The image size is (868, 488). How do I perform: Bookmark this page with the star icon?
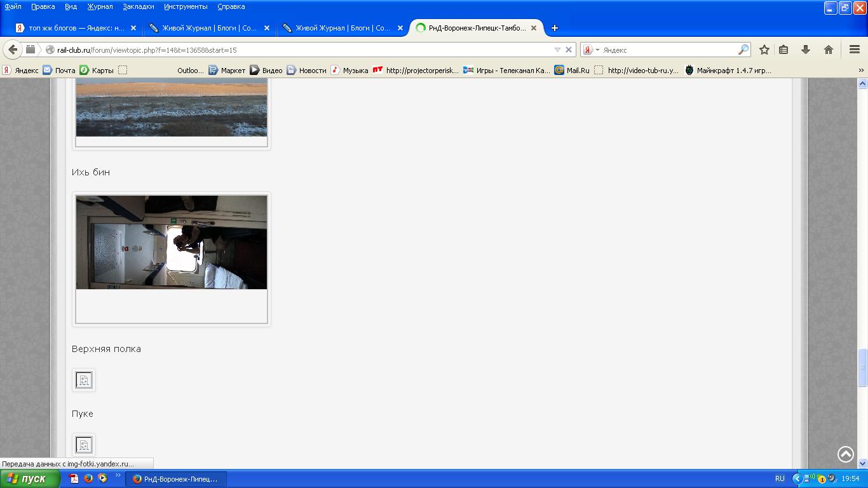(764, 50)
